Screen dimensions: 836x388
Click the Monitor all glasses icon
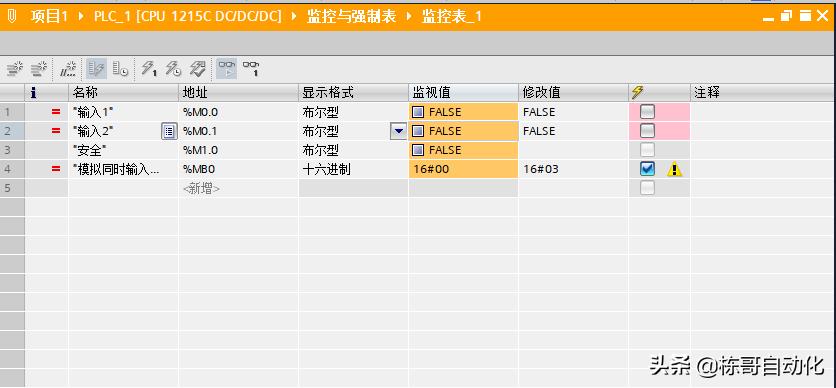227,69
